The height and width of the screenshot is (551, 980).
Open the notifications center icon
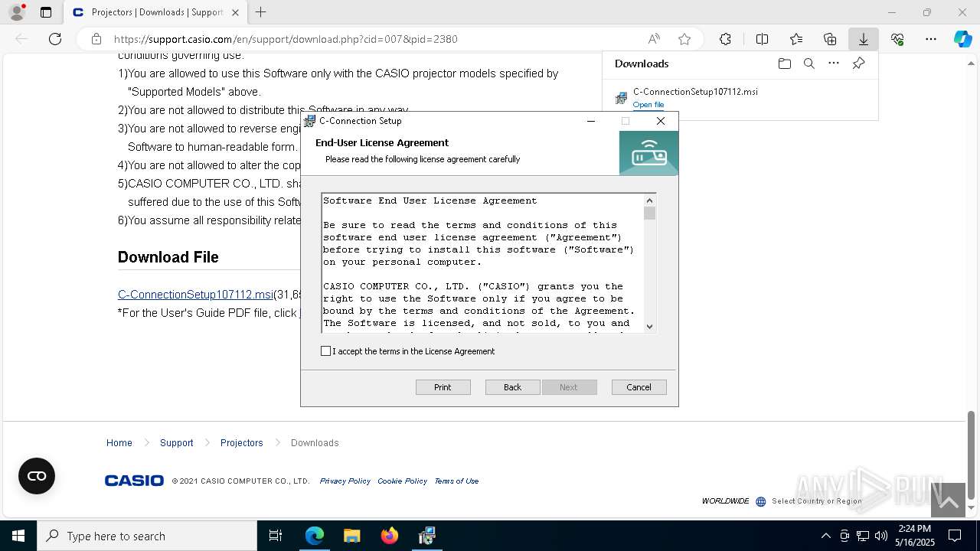coord(955,536)
